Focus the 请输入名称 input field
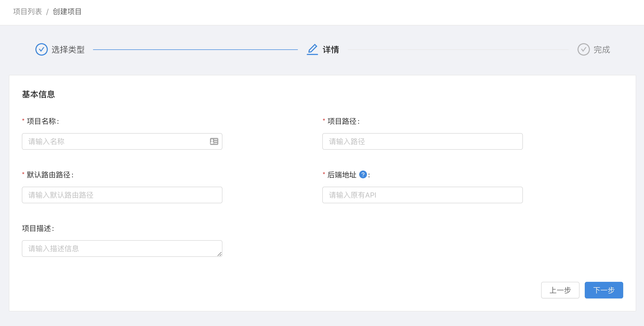Image resolution: width=644 pixels, height=326 pixels. click(117, 141)
